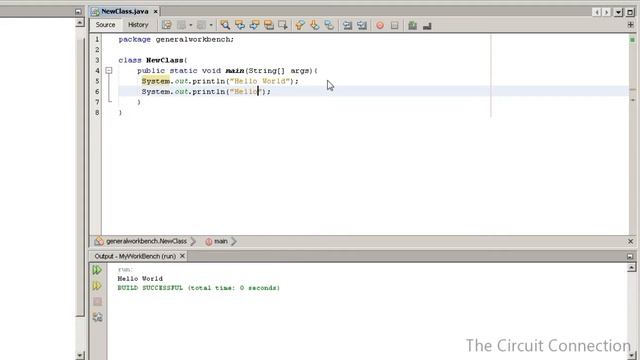Click the red Stop icon in Output panel
Image resolution: width=640 pixels, height=360 pixels.
[97, 302]
